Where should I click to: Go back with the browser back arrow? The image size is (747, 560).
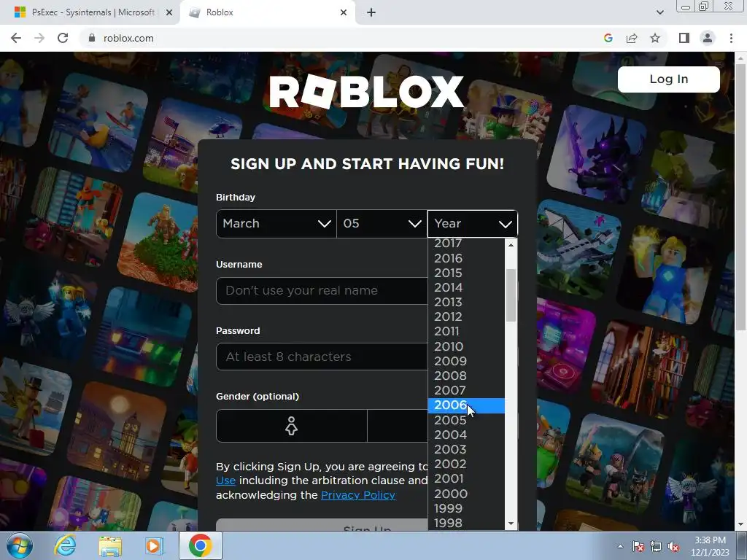pyautogui.click(x=16, y=38)
